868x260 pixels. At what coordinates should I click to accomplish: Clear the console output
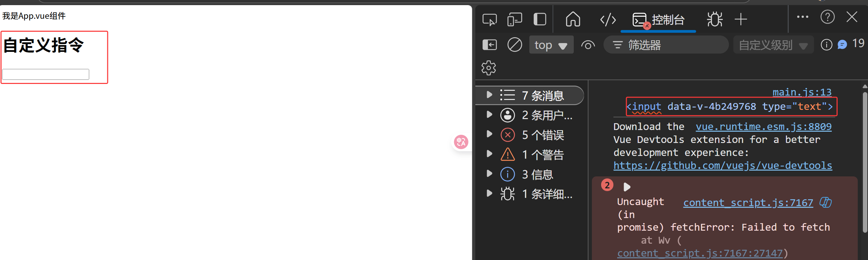515,45
